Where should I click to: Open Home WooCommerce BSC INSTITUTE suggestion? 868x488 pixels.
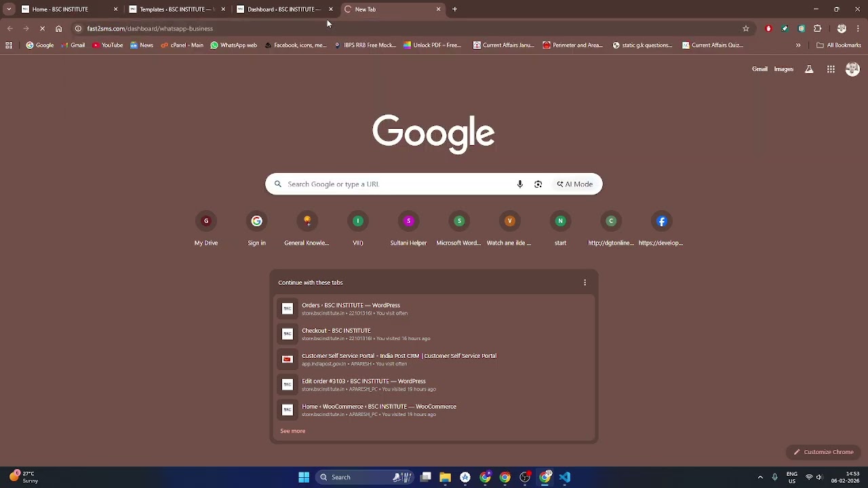(x=434, y=410)
